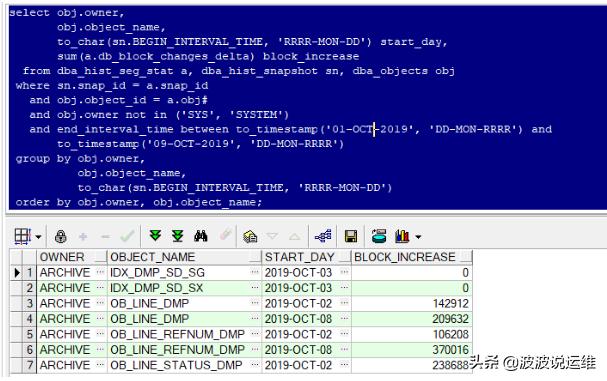Click the previous record up triangle icon

pyautogui.click(x=295, y=236)
